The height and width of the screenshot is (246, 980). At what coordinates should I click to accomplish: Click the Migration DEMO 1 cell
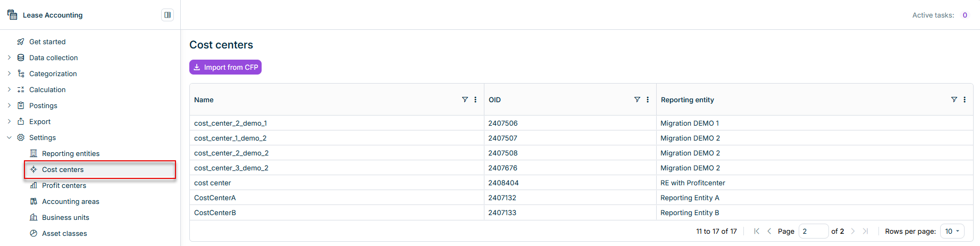click(x=690, y=123)
